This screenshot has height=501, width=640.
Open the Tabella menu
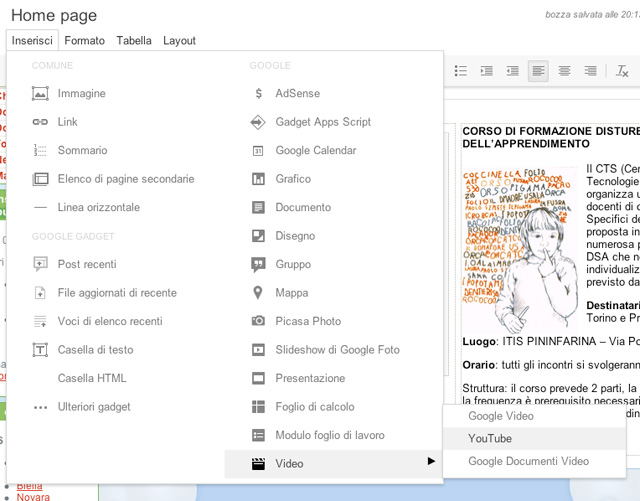point(134,41)
